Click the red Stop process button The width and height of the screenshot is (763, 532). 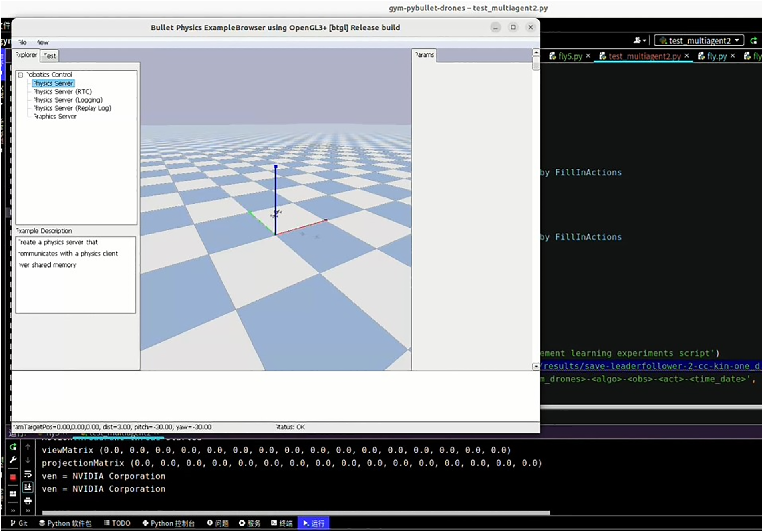[x=13, y=477]
